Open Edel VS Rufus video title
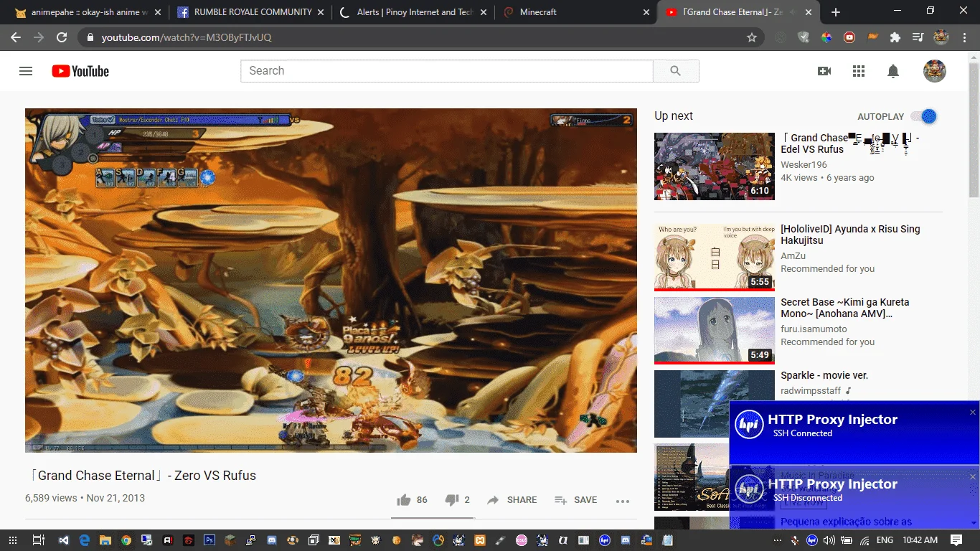The height and width of the screenshot is (551, 980). (850, 143)
